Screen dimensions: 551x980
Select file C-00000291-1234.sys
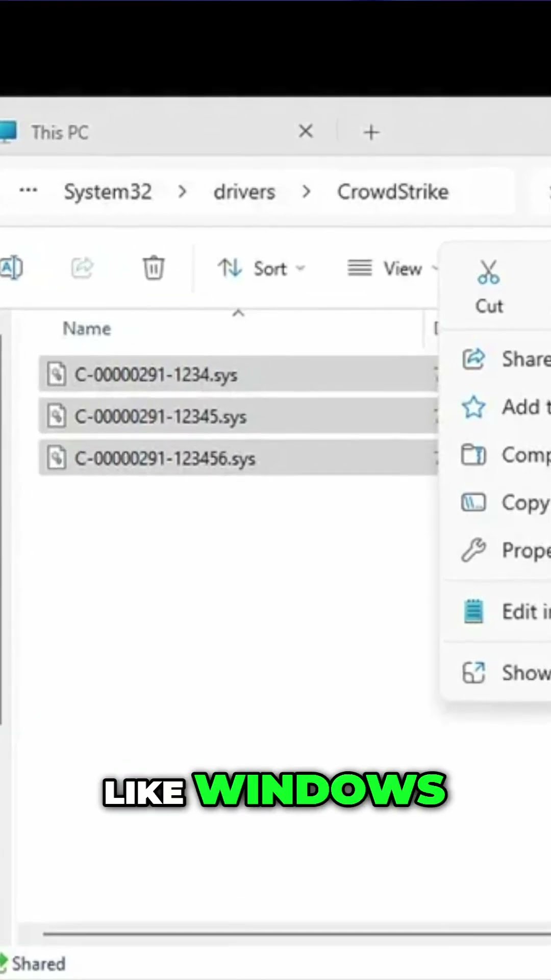coord(238,374)
